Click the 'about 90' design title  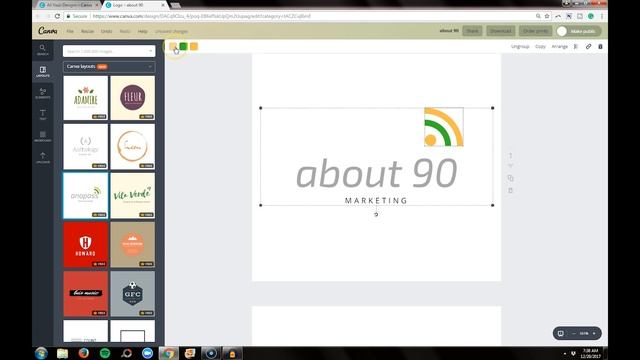coord(449,31)
